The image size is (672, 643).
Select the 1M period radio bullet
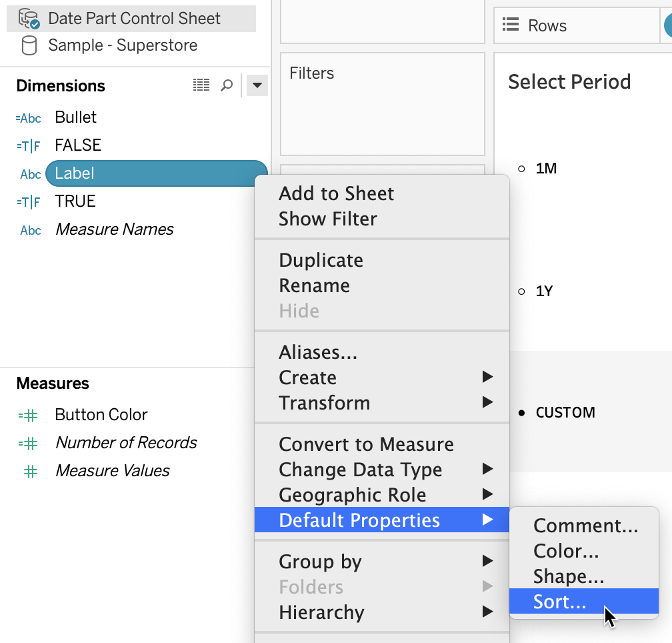point(522,169)
